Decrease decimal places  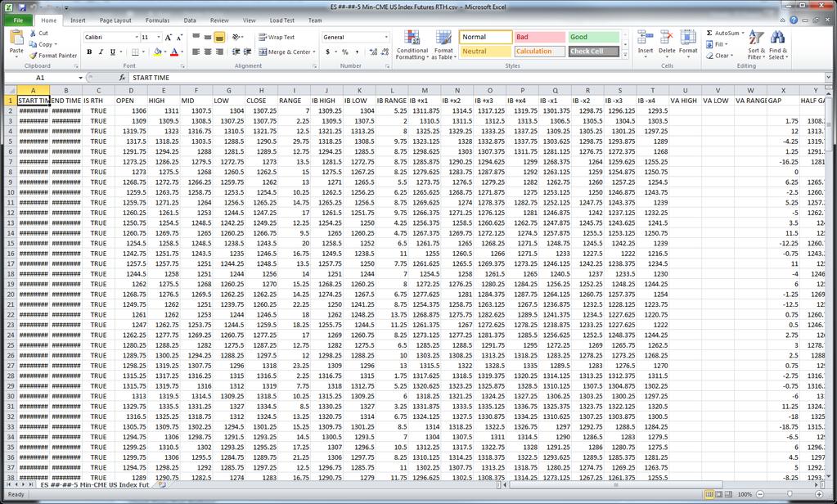tap(385, 52)
